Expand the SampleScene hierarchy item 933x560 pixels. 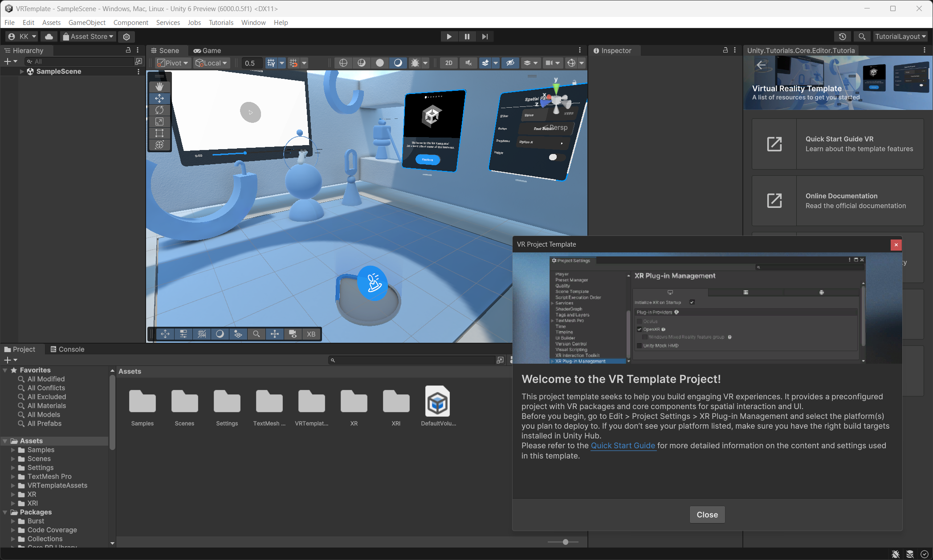pos(21,71)
